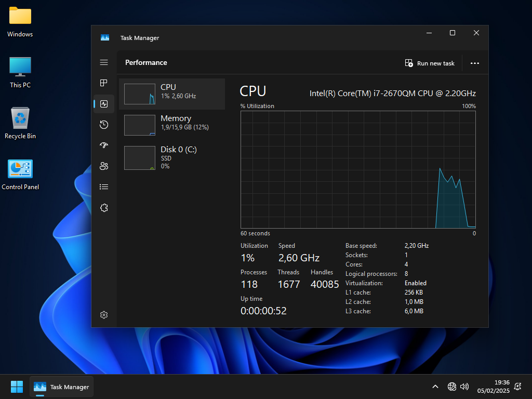Image resolution: width=532 pixels, height=399 pixels.
Task: Open the Details page list icon
Action: (104, 187)
